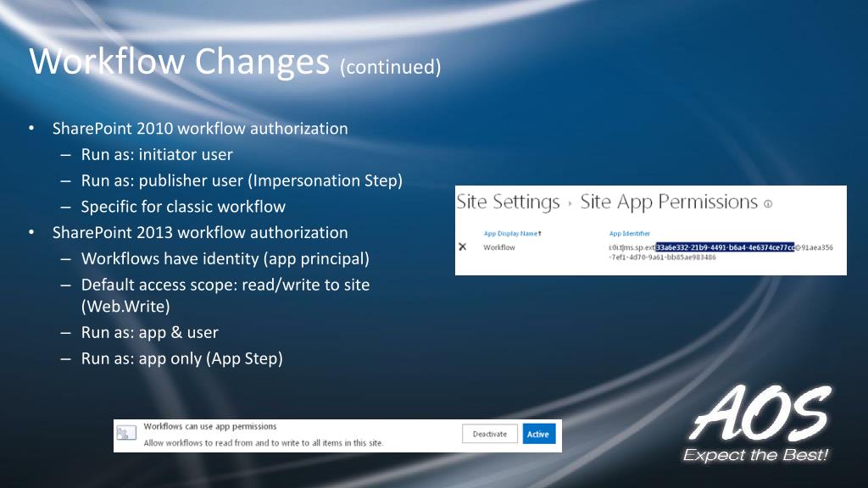Click the App Display Name column header

click(513, 234)
